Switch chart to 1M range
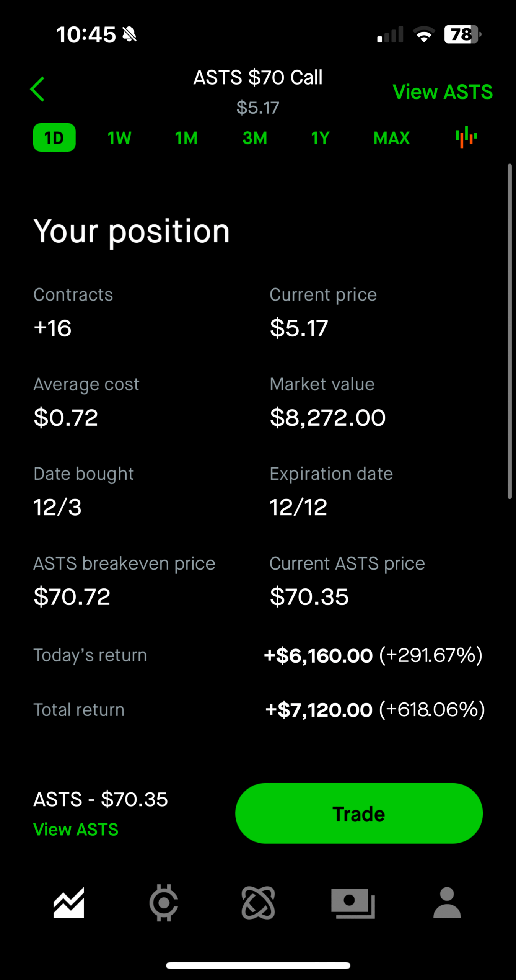The width and height of the screenshot is (516, 980). click(x=186, y=138)
